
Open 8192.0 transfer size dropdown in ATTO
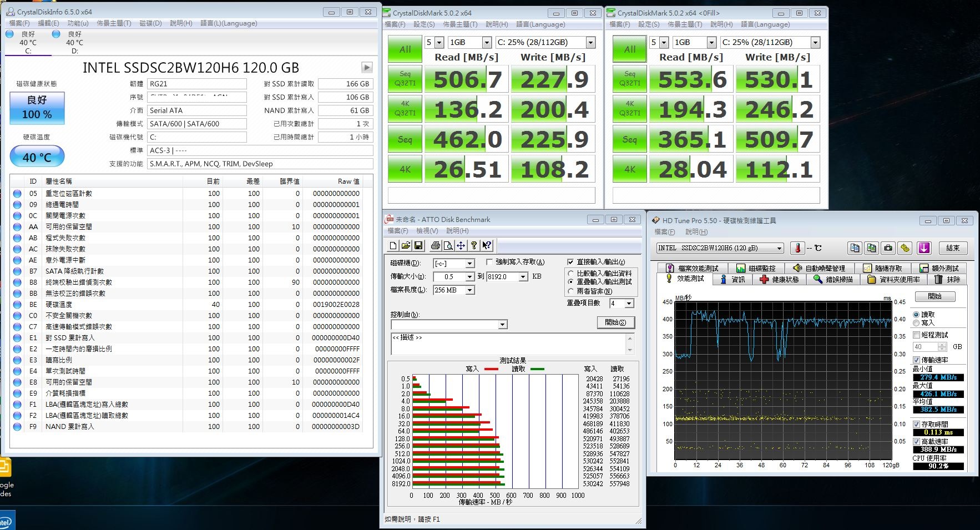(x=523, y=276)
